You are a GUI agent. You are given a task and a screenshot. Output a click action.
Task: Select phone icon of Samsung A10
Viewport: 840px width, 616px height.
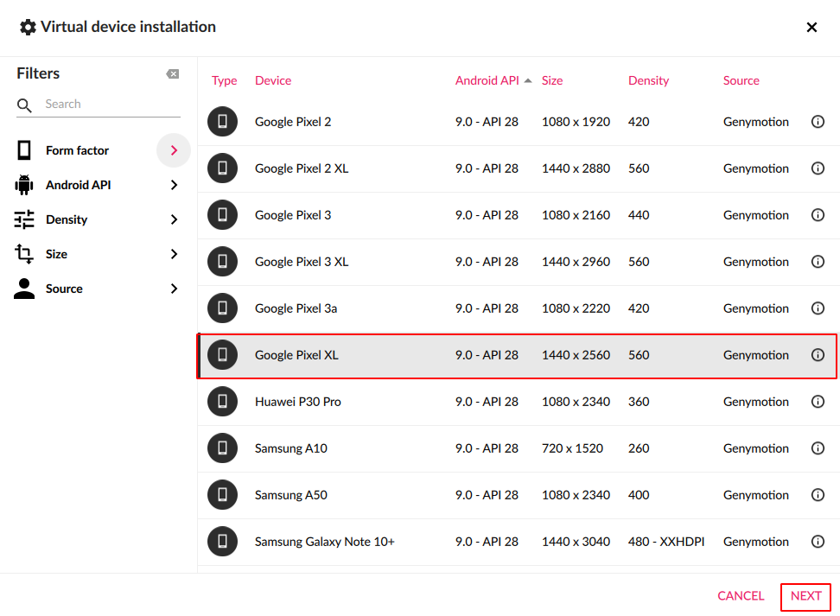pos(222,448)
